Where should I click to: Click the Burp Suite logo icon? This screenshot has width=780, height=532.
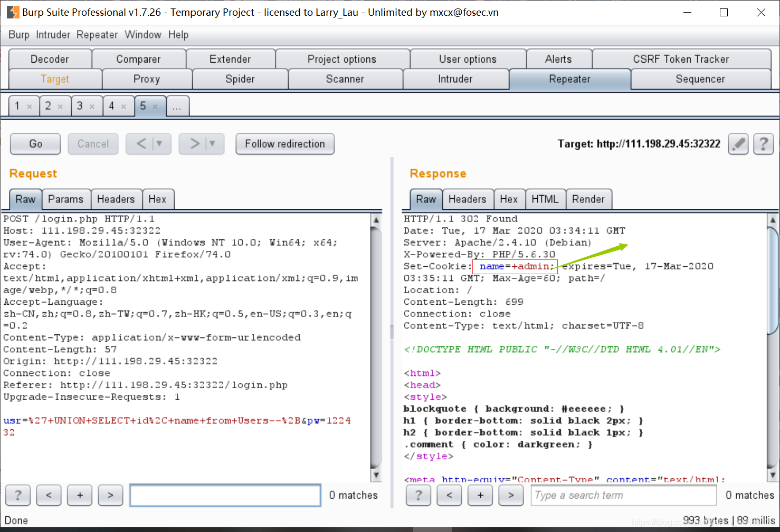(x=13, y=12)
